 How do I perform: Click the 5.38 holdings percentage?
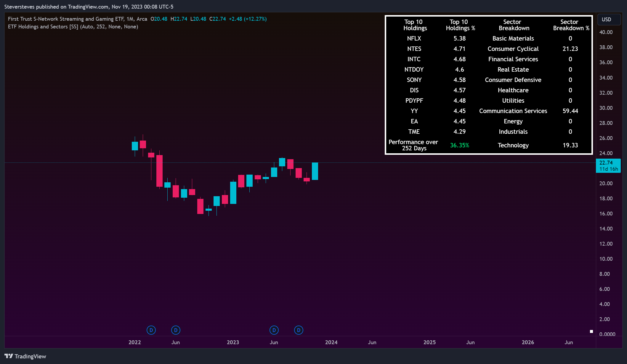pyautogui.click(x=460, y=38)
